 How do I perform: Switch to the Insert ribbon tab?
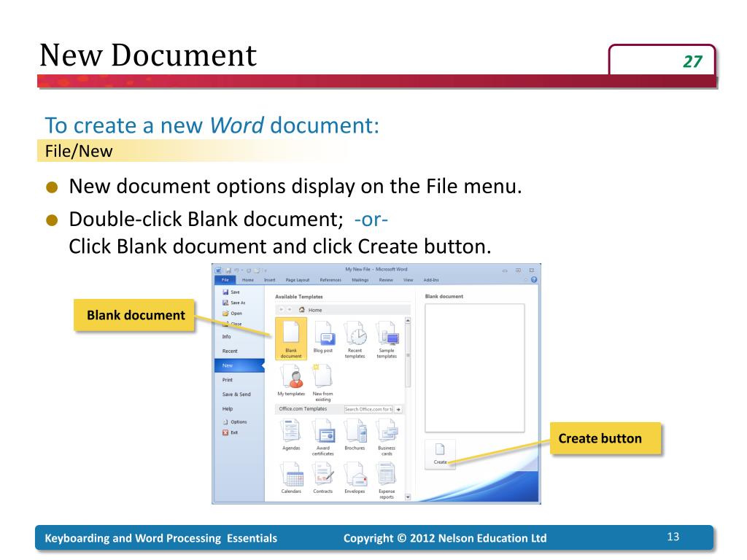pyautogui.click(x=270, y=280)
